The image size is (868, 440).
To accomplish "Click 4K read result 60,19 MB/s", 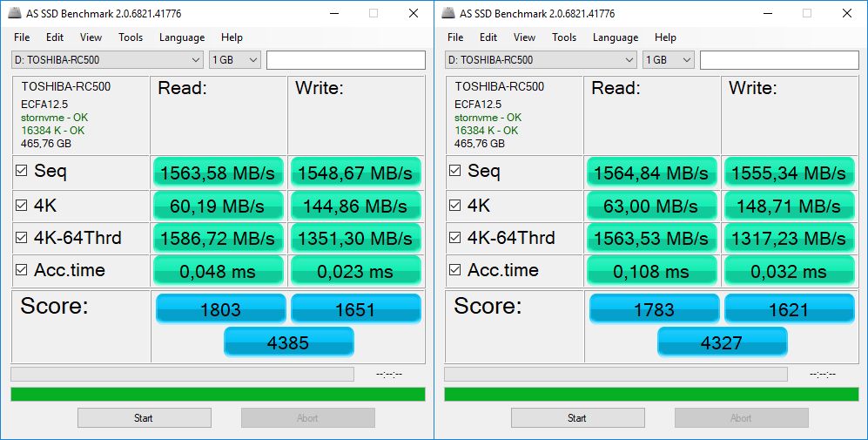I will pyautogui.click(x=219, y=206).
